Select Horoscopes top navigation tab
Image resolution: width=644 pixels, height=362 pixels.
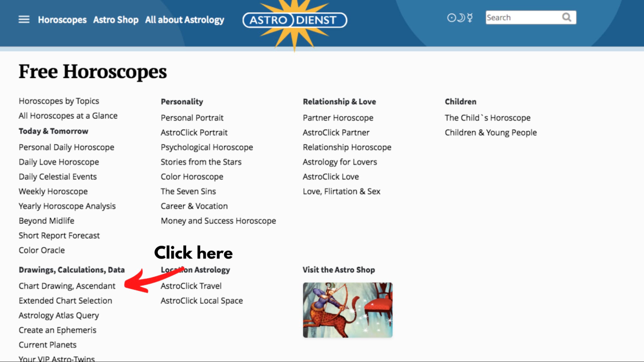point(62,19)
